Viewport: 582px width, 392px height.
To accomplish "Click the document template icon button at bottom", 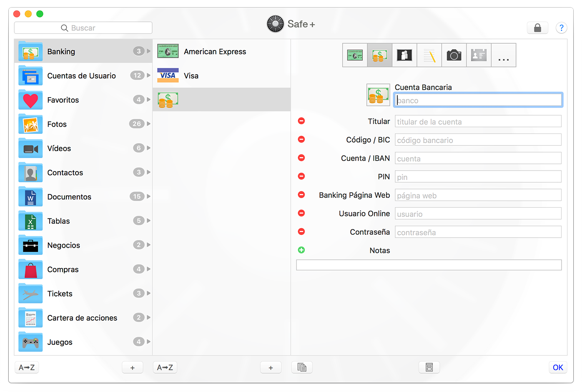I will (x=429, y=367).
